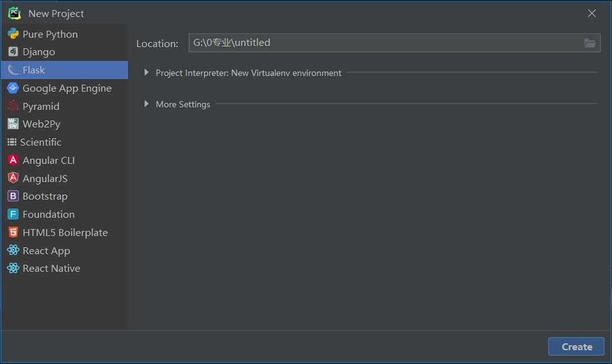
Task: Click the Django project type icon
Action: tap(13, 51)
